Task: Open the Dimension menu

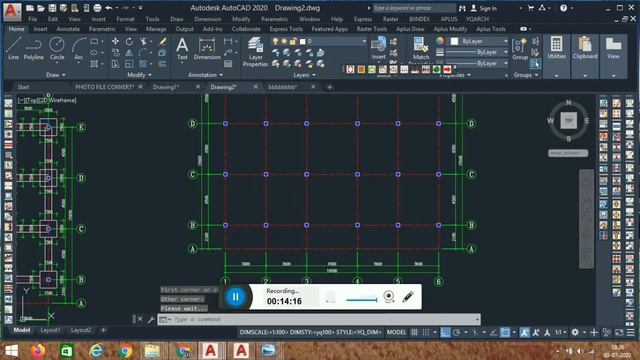Action: coord(207,19)
